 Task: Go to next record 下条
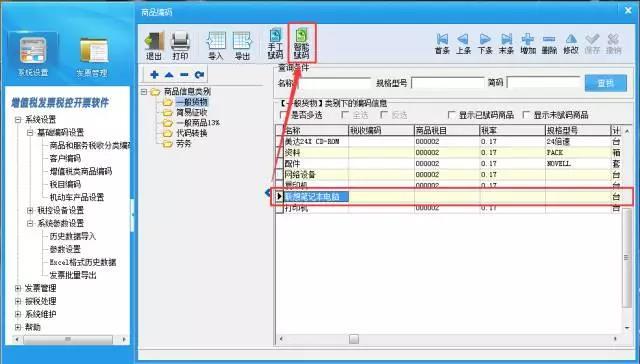click(x=485, y=44)
